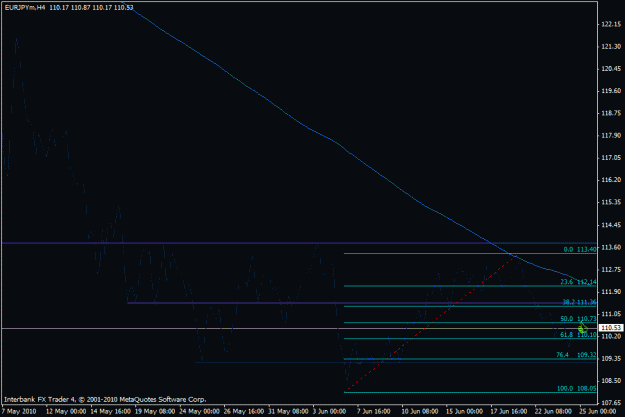Click the 107.65 price axis label

tap(611, 403)
